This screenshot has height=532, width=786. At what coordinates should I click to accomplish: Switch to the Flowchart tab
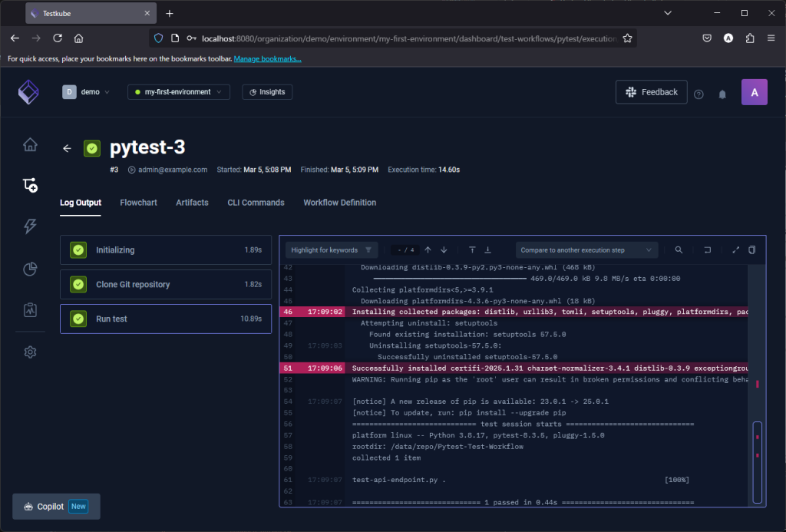138,203
